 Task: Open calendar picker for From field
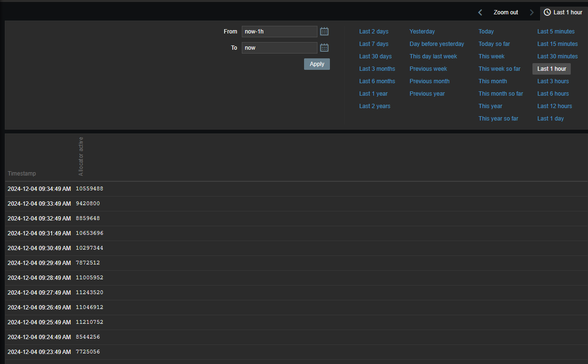point(324,32)
